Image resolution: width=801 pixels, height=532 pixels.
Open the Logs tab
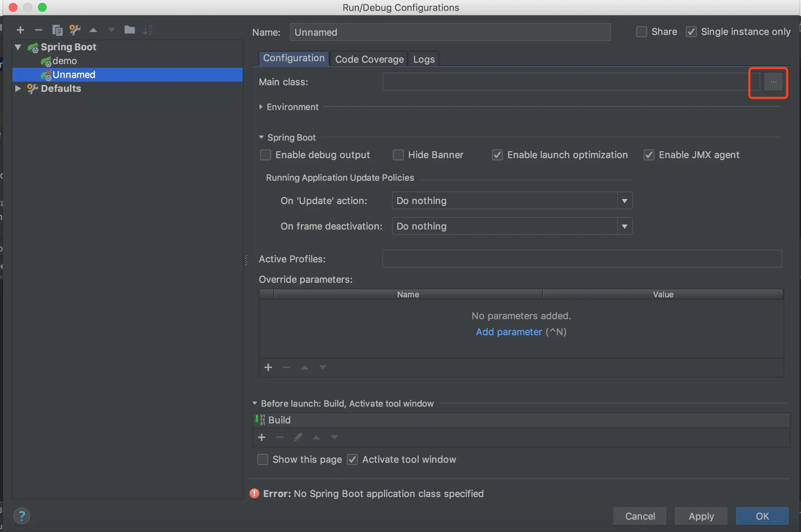pos(423,59)
